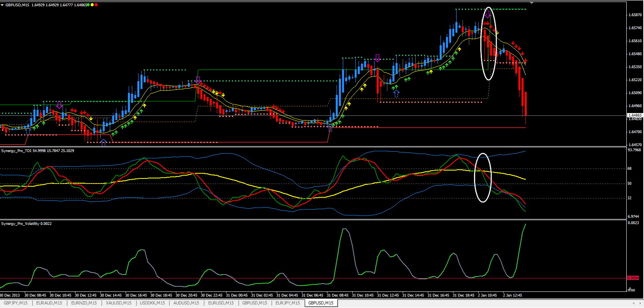The height and width of the screenshot is (308, 644).
Task: Click the TDI level 68 label
Action: (x=629, y=169)
